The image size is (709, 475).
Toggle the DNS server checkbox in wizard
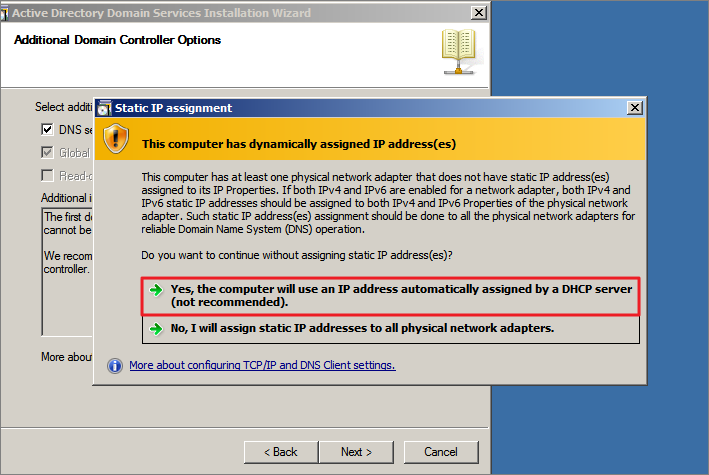(47, 130)
